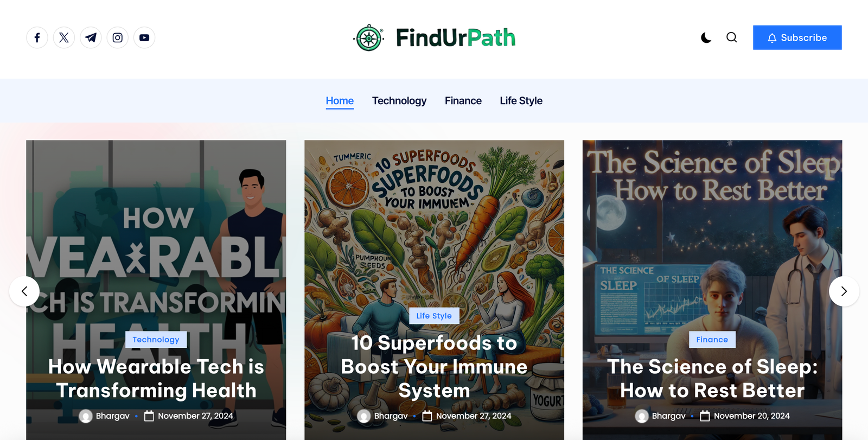Image resolution: width=868 pixels, height=440 pixels.
Task: Click the FindUrPath compass logo
Action: pyautogui.click(x=369, y=38)
